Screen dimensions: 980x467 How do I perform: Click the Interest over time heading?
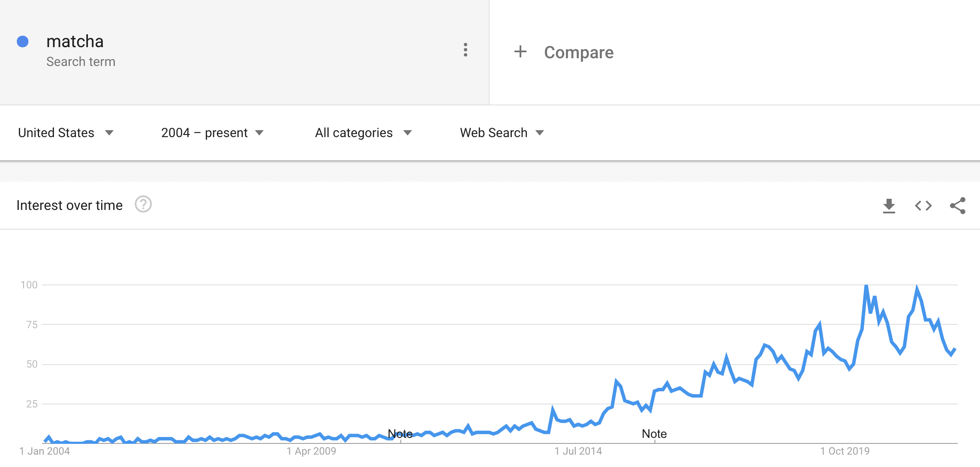pyautogui.click(x=69, y=205)
